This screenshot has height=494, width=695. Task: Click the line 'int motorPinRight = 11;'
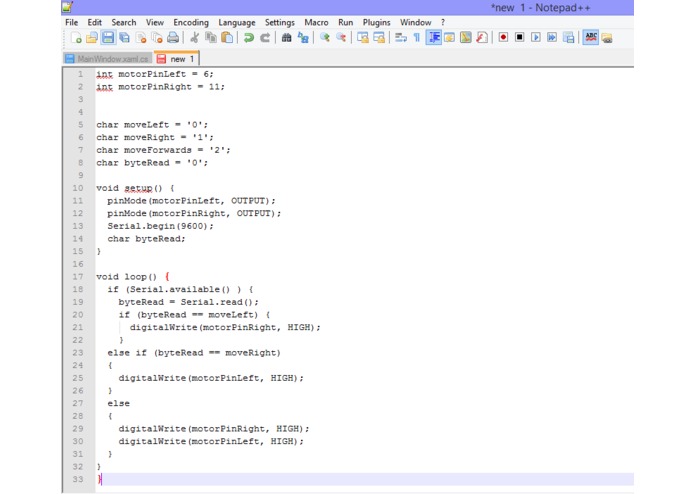click(160, 87)
